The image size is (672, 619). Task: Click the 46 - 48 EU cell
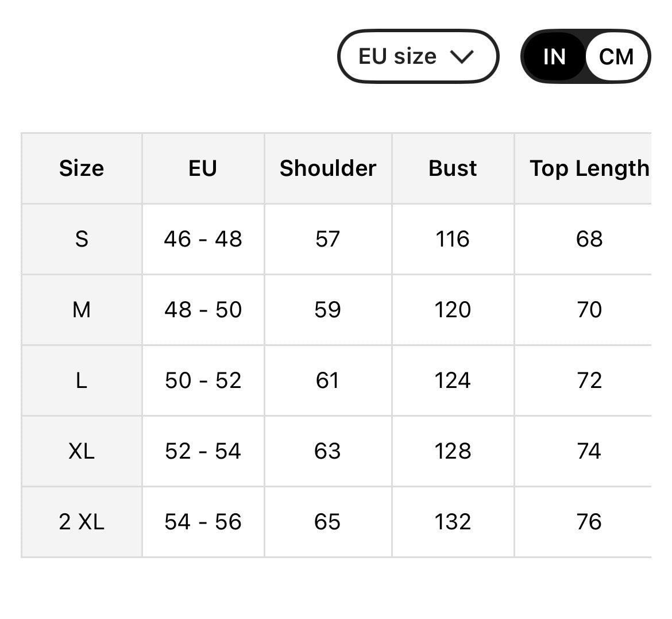tap(203, 239)
